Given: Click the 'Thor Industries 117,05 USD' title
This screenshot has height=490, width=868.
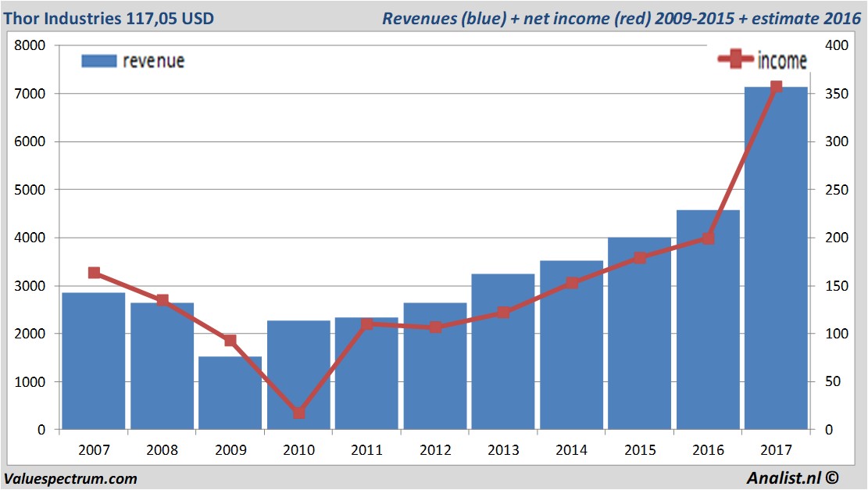Looking at the screenshot, I should [x=109, y=18].
